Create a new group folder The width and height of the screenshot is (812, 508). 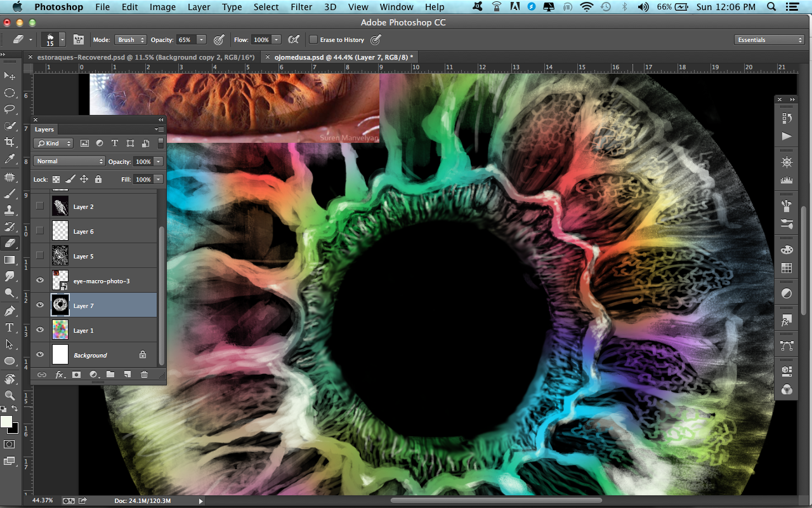click(110, 375)
